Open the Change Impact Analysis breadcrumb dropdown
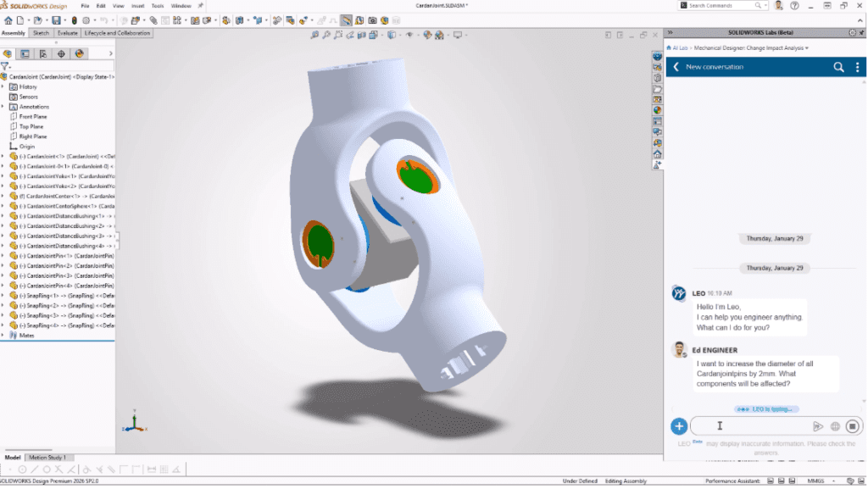The image size is (868, 489). point(806,48)
